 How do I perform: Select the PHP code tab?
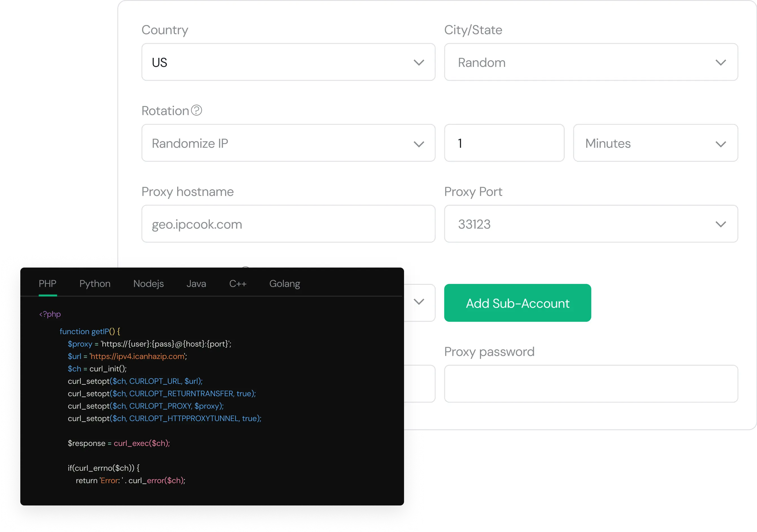[47, 284]
